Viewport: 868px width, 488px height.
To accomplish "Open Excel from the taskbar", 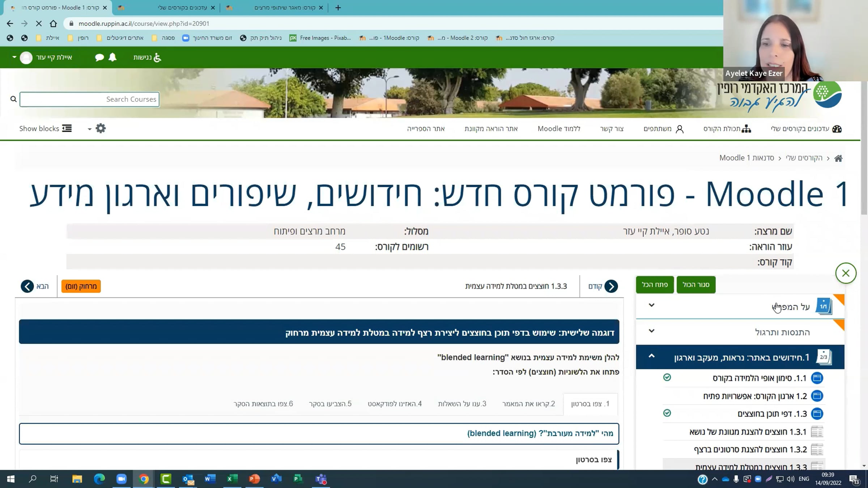I will (x=232, y=479).
